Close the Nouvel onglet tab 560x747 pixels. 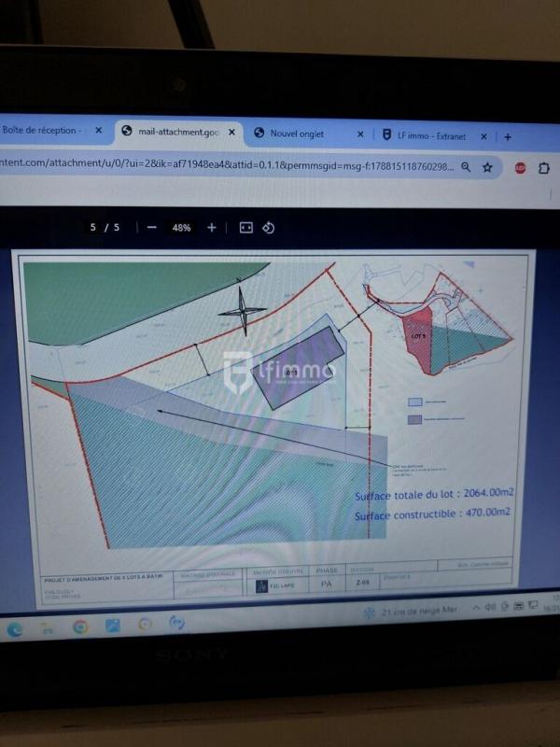360,134
